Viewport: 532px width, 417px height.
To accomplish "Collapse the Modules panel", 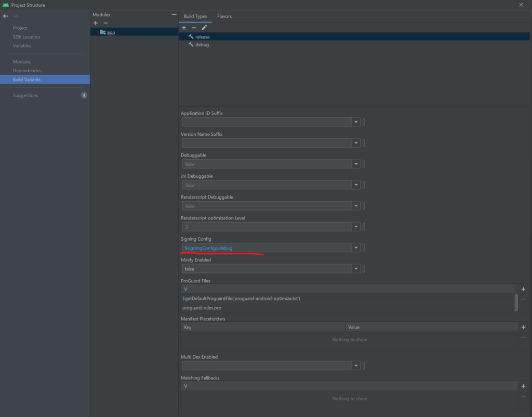I will pos(174,15).
